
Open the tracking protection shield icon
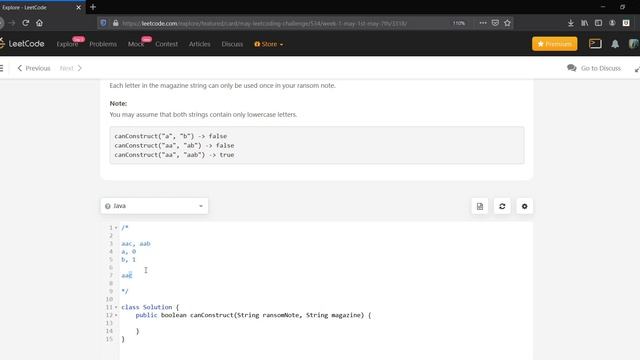point(104,23)
